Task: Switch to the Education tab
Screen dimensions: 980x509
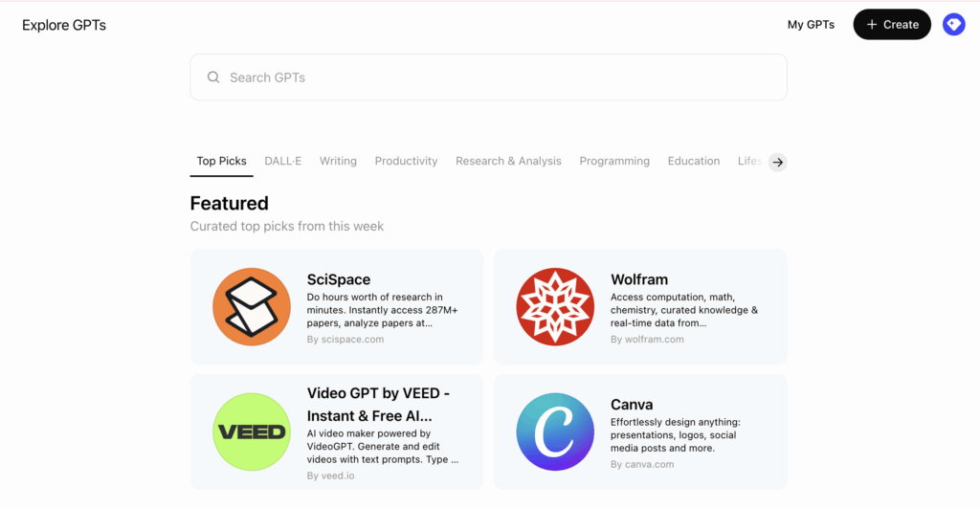Action: pos(694,161)
